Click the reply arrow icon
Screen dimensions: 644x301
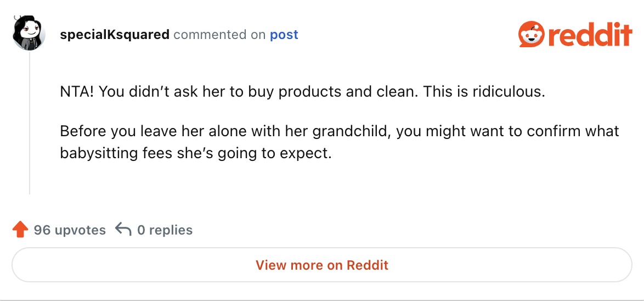tap(123, 230)
